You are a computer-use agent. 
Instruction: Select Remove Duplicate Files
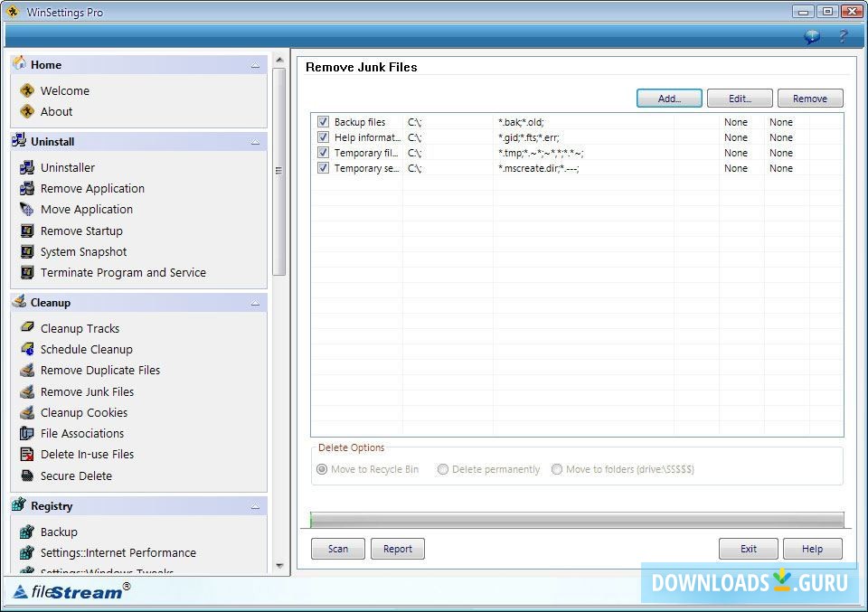[x=100, y=370]
